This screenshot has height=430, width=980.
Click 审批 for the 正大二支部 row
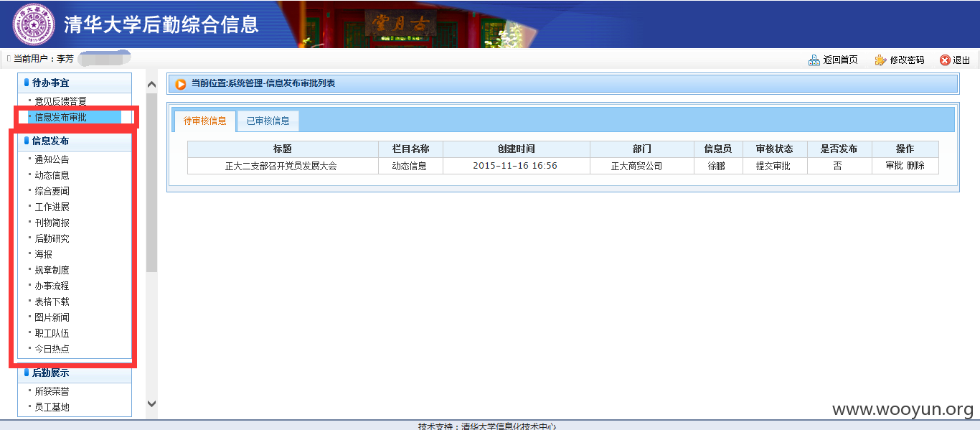894,166
